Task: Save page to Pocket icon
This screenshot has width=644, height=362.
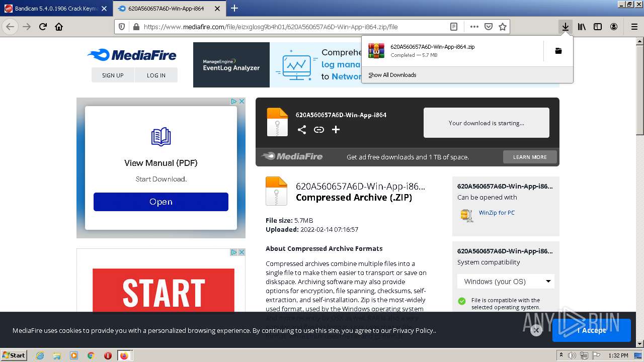Action: coord(488,27)
